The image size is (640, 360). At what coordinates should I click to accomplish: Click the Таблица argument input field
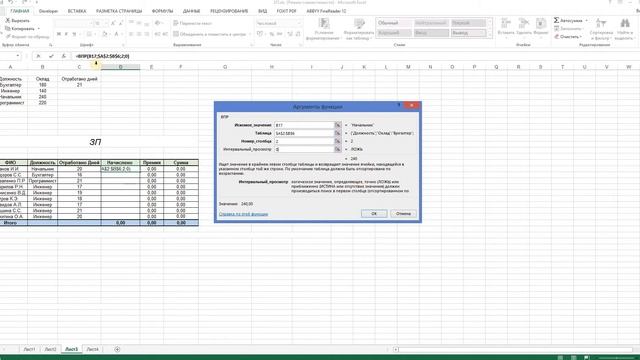tap(304, 133)
